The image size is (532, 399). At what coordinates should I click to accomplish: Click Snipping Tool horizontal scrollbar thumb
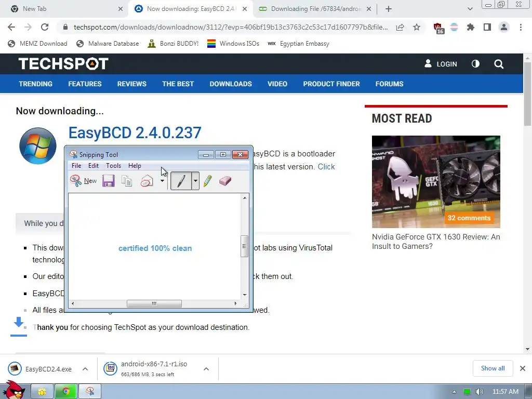coord(154,303)
